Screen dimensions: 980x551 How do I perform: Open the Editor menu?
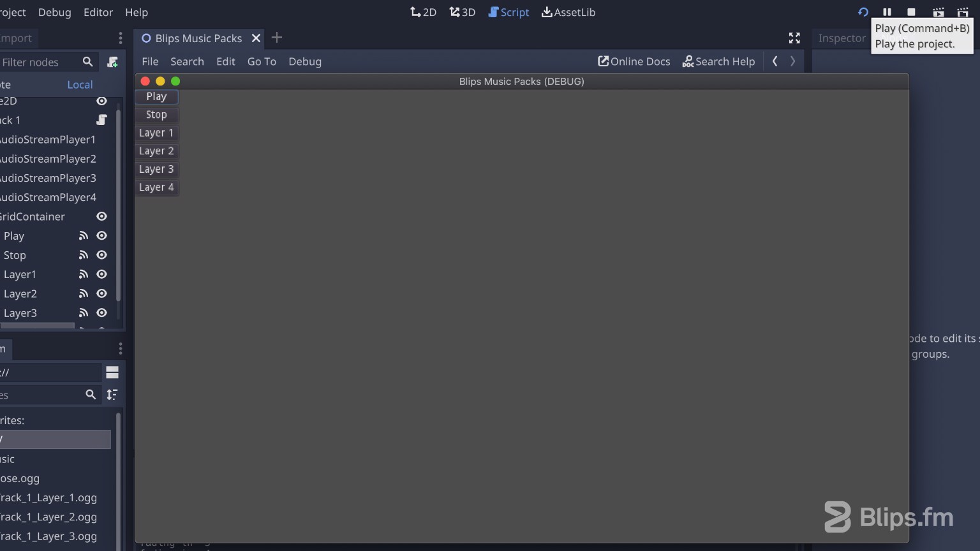point(98,12)
